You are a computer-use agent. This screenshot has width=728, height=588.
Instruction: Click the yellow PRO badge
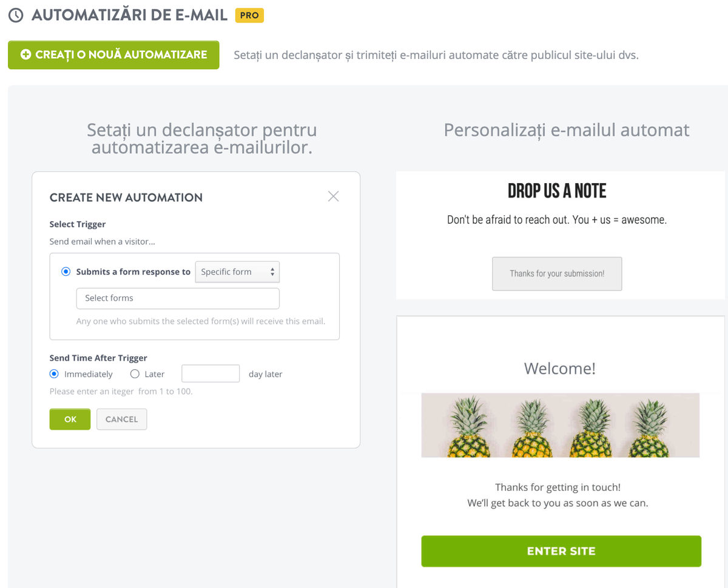coord(249,15)
